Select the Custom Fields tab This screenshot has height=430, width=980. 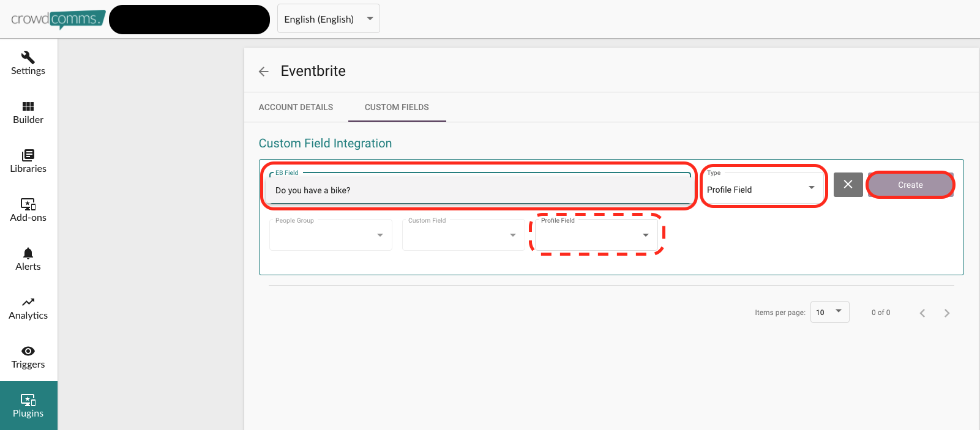point(397,107)
